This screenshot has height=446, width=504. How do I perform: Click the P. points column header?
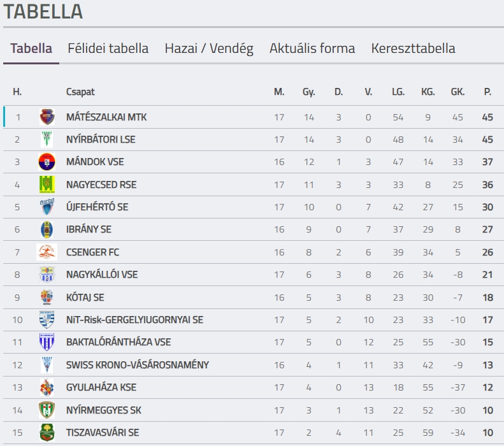point(487,92)
